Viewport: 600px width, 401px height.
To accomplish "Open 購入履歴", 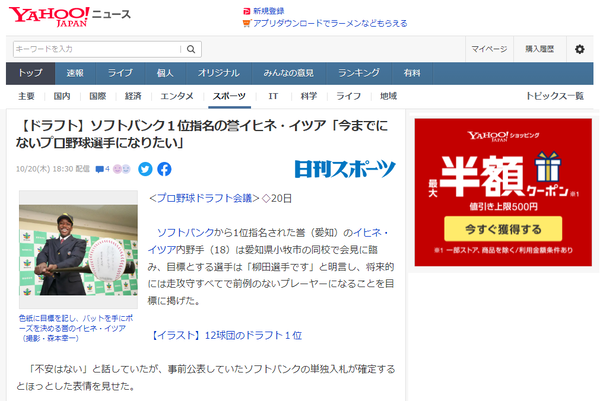I will (x=539, y=49).
